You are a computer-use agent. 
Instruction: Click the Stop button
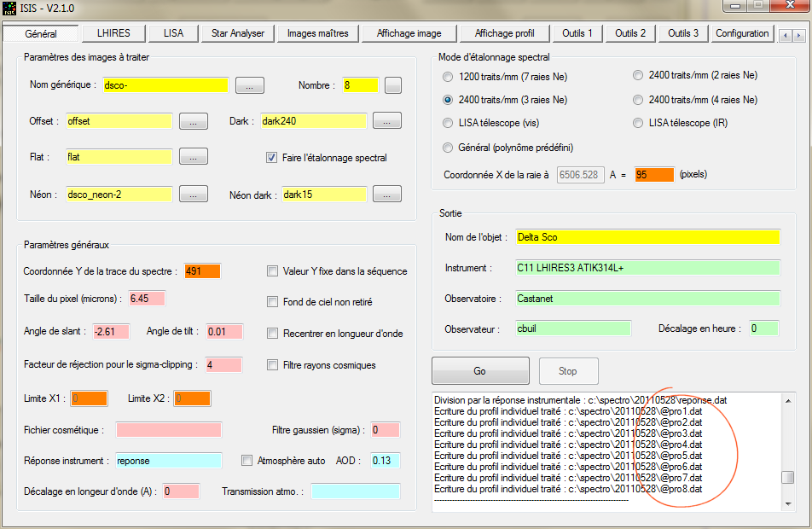(567, 371)
